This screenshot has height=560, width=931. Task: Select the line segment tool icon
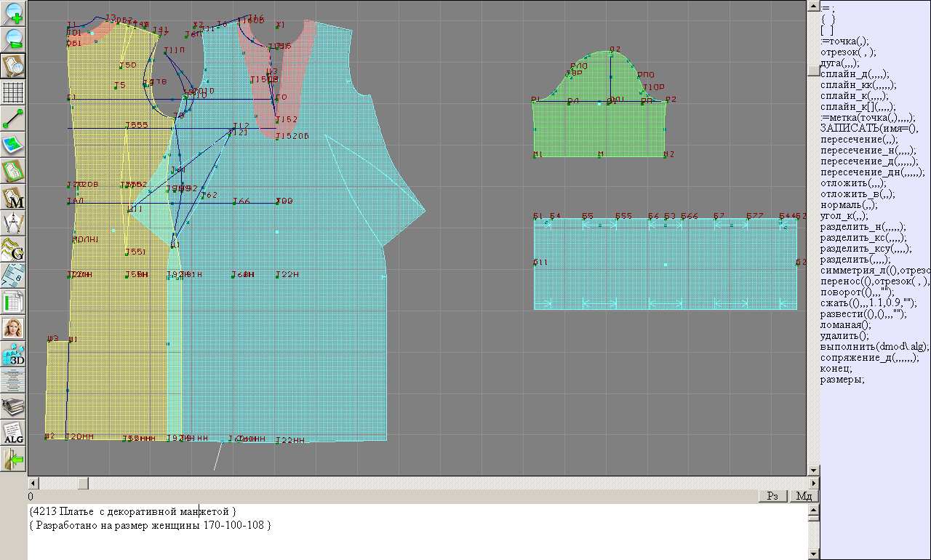click(x=14, y=119)
